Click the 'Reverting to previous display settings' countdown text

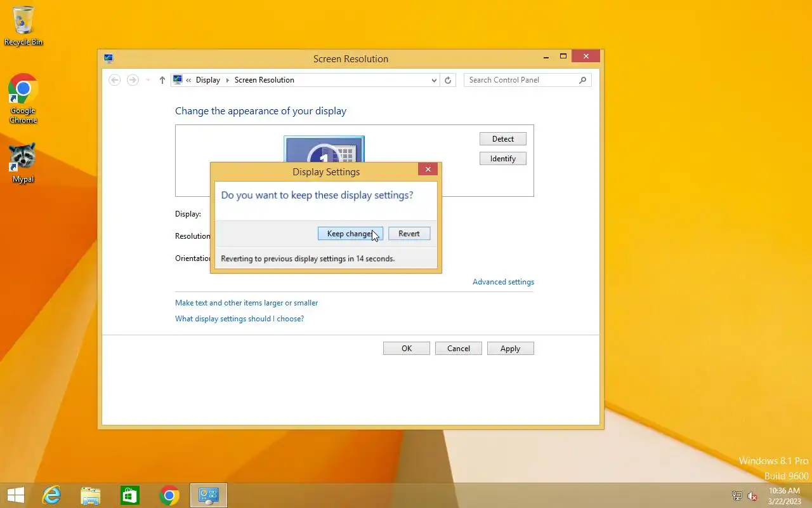pos(308,258)
